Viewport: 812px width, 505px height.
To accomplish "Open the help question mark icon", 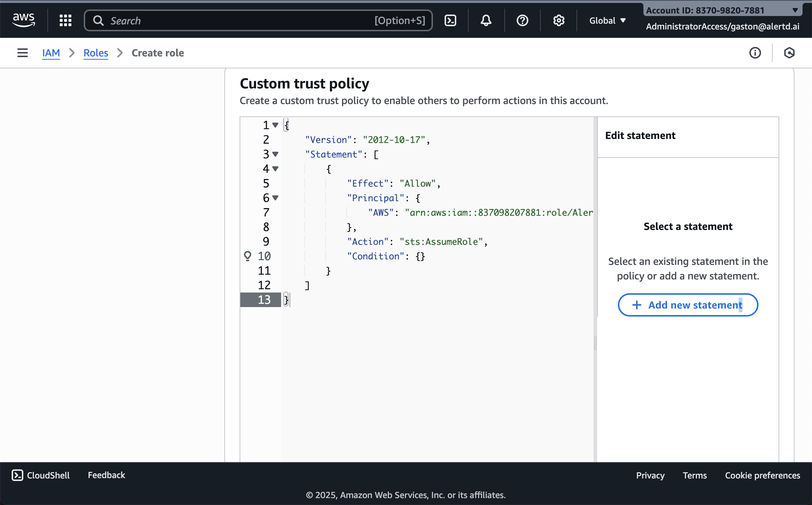I will pos(522,20).
